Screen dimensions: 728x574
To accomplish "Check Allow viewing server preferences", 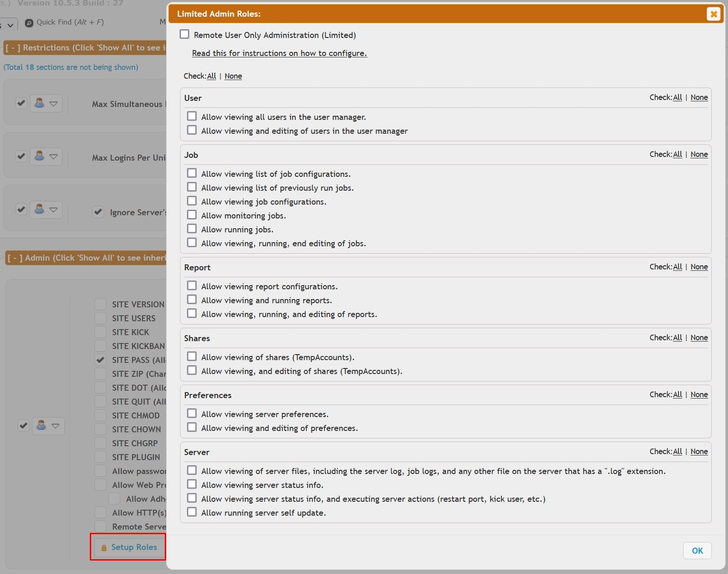I will [192, 413].
